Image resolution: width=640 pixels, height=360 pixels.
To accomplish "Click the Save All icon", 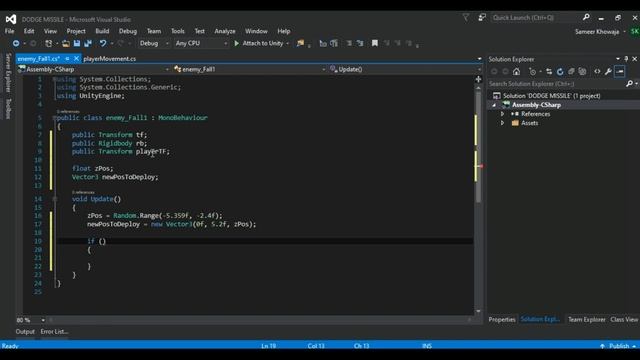I will [88, 43].
